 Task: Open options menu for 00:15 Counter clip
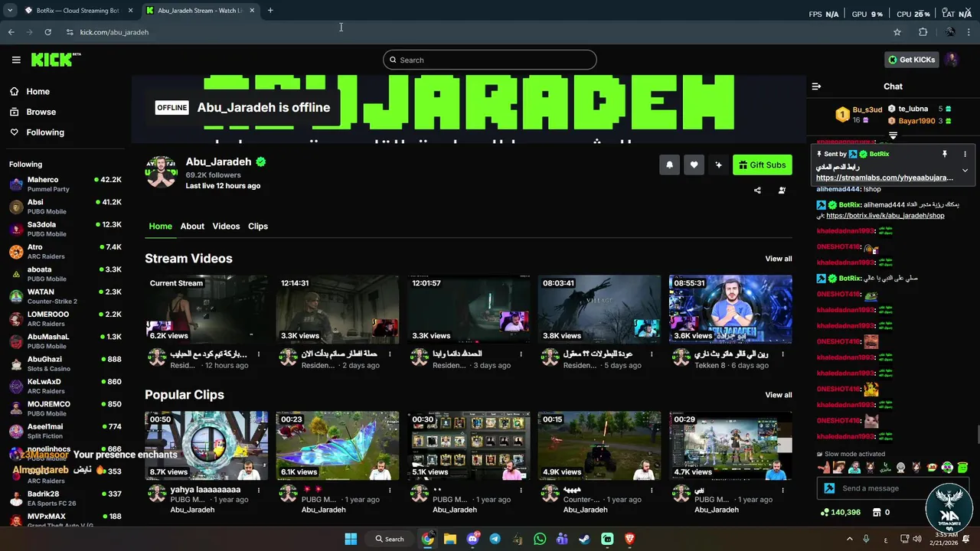tap(652, 490)
